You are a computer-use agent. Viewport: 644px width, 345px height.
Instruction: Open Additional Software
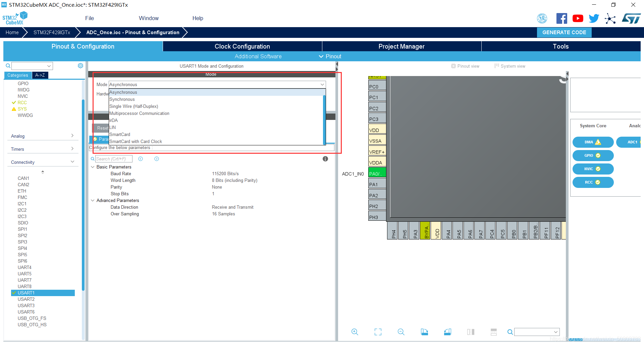pyautogui.click(x=258, y=56)
